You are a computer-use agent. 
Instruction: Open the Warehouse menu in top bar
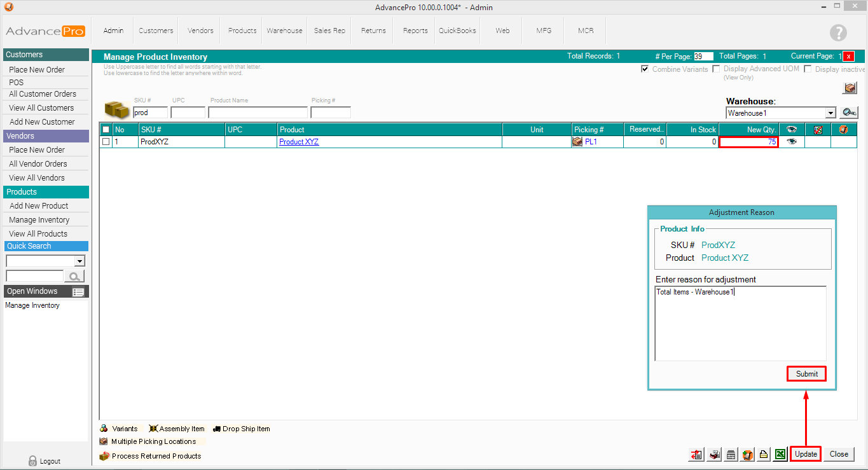(x=284, y=31)
